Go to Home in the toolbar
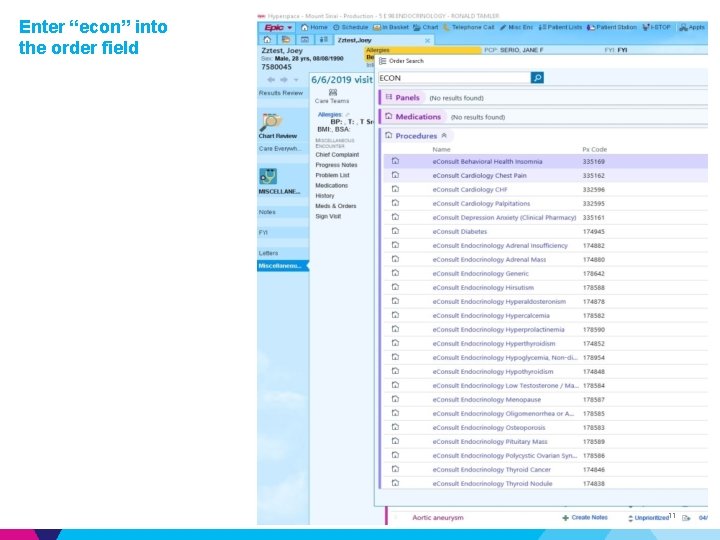This screenshot has height=540, width=720. (x=314, y=28)
